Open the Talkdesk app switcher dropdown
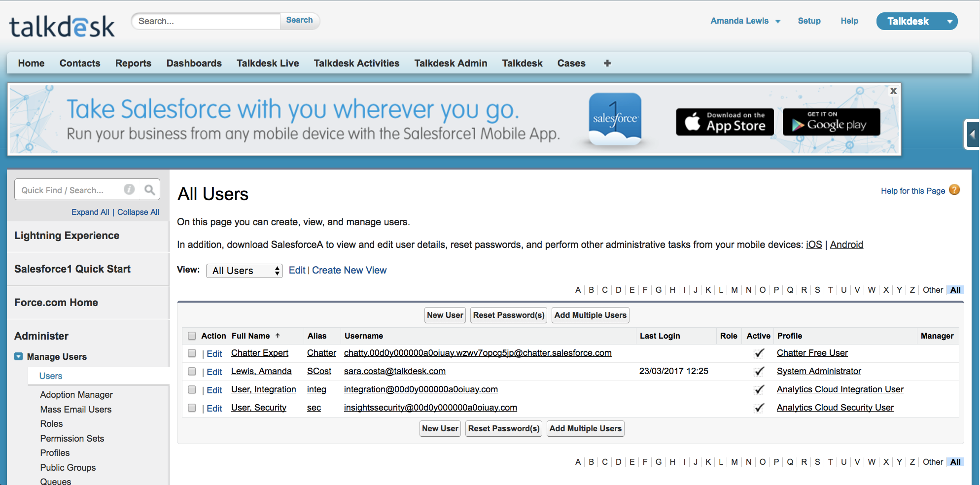This screenshot has height=485, width=980. (x=917, y=21)
